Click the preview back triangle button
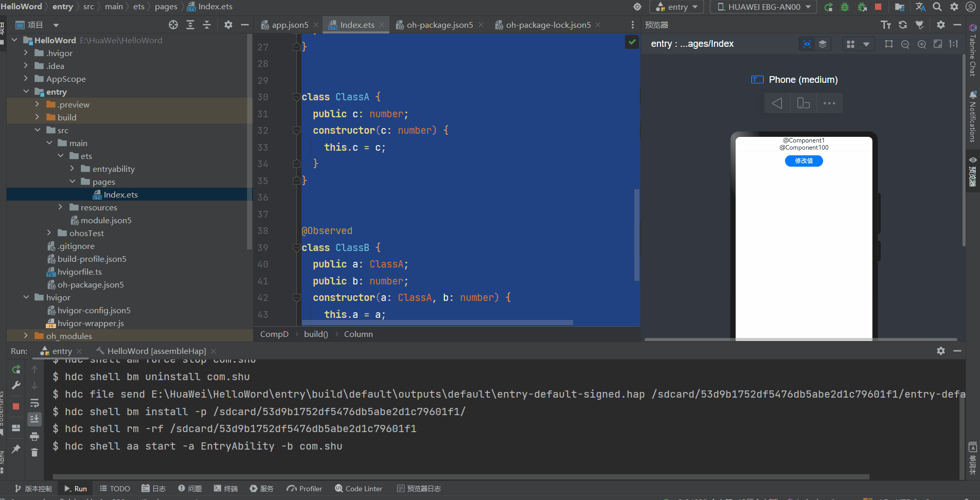Screen dimensions: 980x500 (x=777, y=103)
